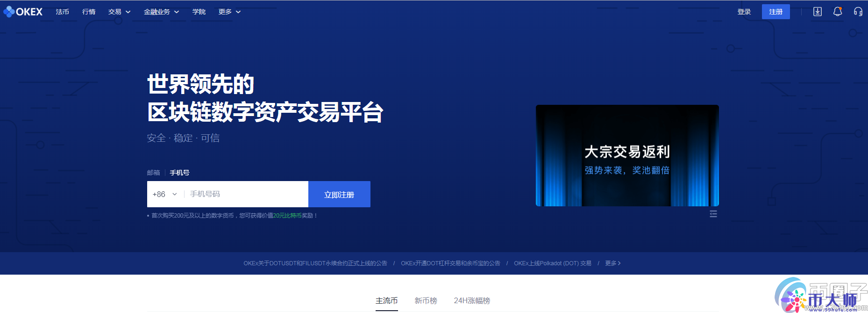Expand the 更多 navigation dropdown

click(229, 12)
